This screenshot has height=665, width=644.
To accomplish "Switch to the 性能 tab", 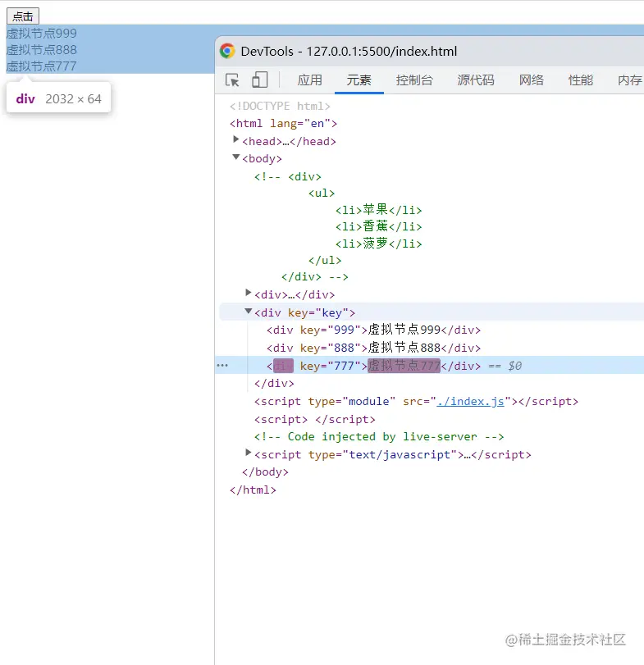I will [x=581, y=80].
